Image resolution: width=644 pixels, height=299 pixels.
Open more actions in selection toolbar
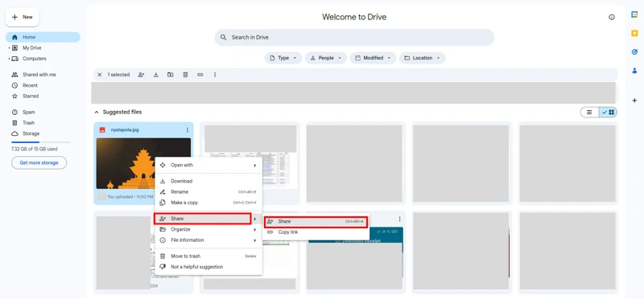click(215, 75)
